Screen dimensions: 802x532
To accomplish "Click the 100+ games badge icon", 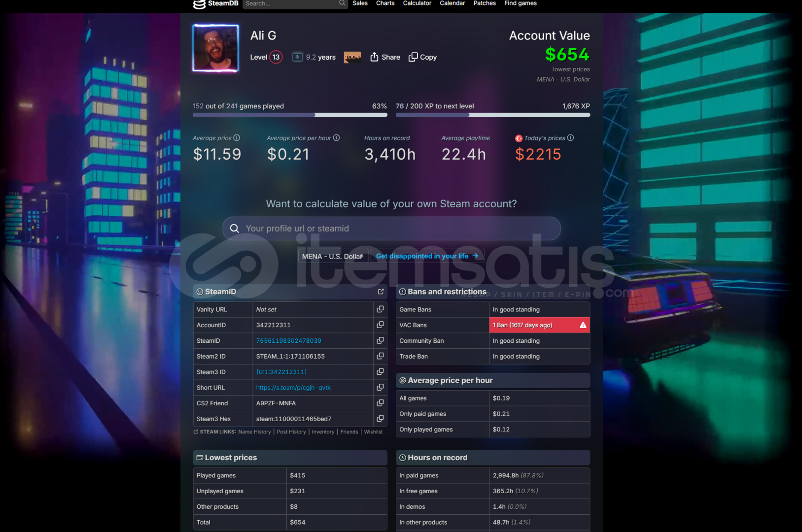I will point(352,57).
